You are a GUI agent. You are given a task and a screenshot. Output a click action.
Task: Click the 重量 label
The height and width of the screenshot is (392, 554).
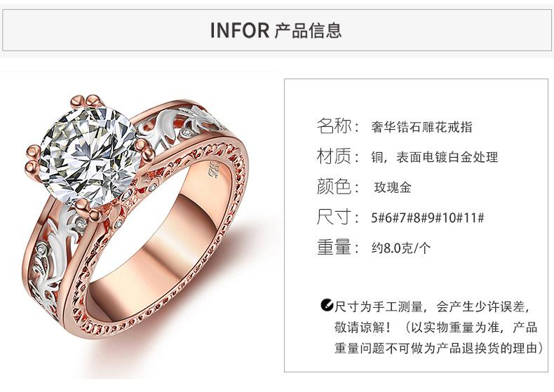click(338, 247)
